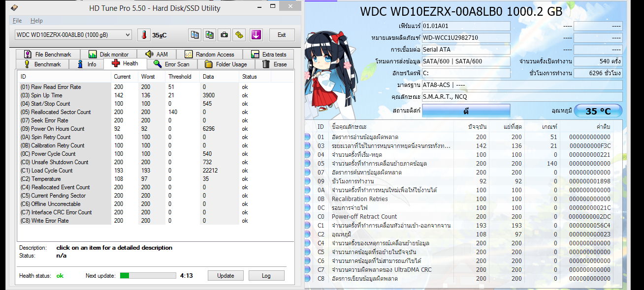The image size is (644, 290).
Task: Switch to the Benchmark tab
Action: pyautogui.click(x=42, y=64)
